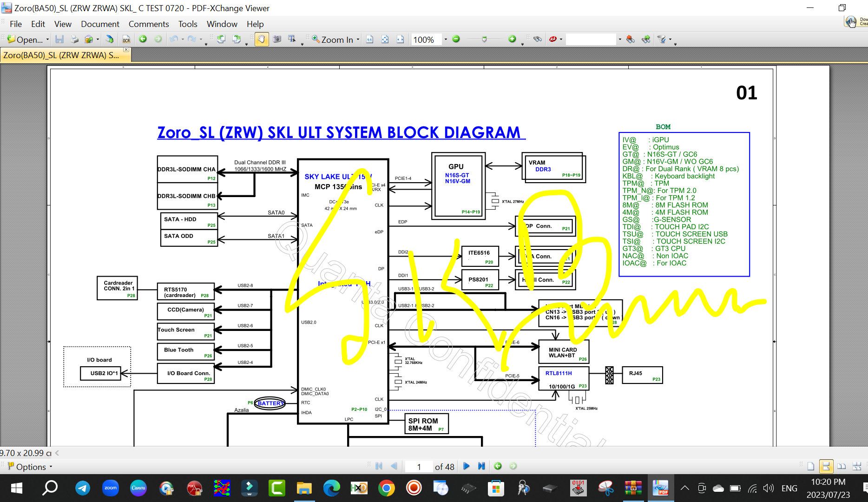The image size is (868, 502).
Task: Jump to the first page
Action: (379, 466)
